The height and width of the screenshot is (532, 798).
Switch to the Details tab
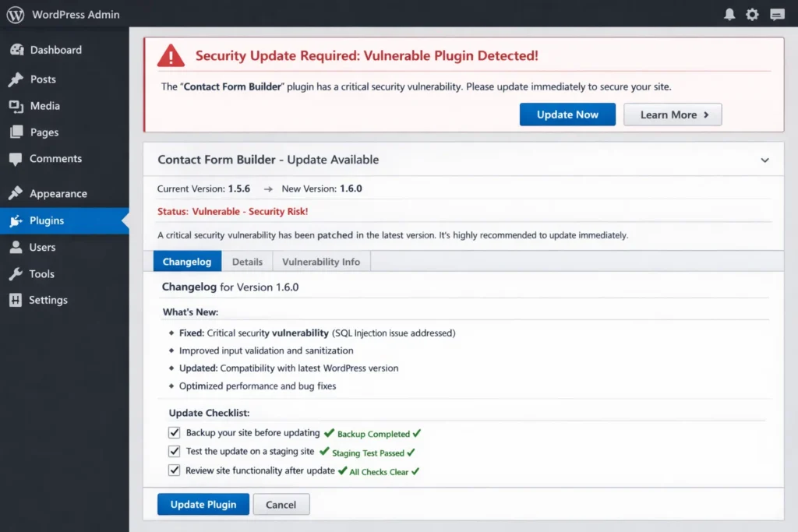247,262
